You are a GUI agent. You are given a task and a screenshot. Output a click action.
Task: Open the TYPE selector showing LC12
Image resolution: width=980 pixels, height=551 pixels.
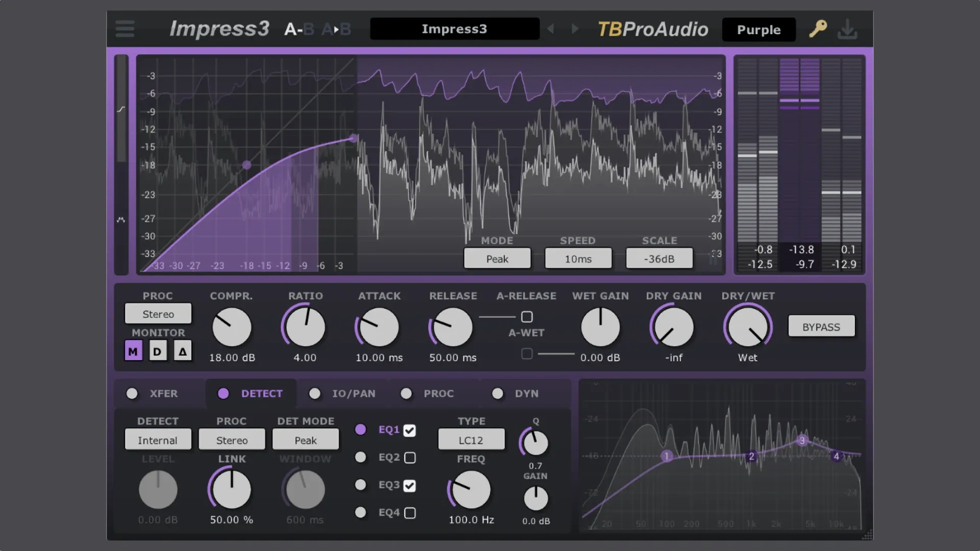click(471, 439)
